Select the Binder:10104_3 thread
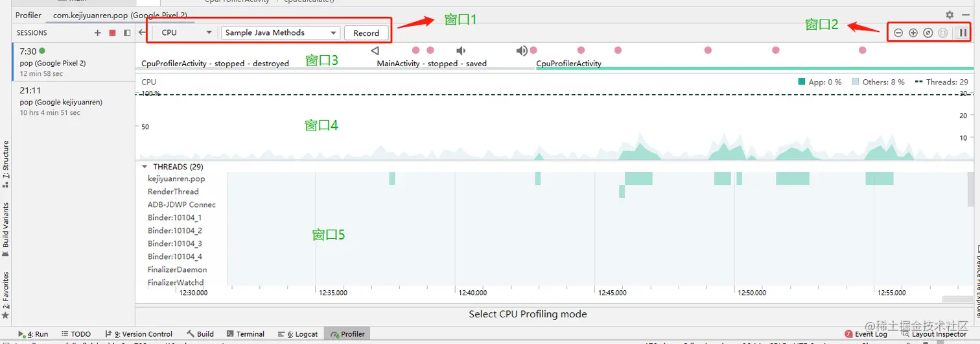The height and width of the screenshot is (344, 980). (174, 243)
